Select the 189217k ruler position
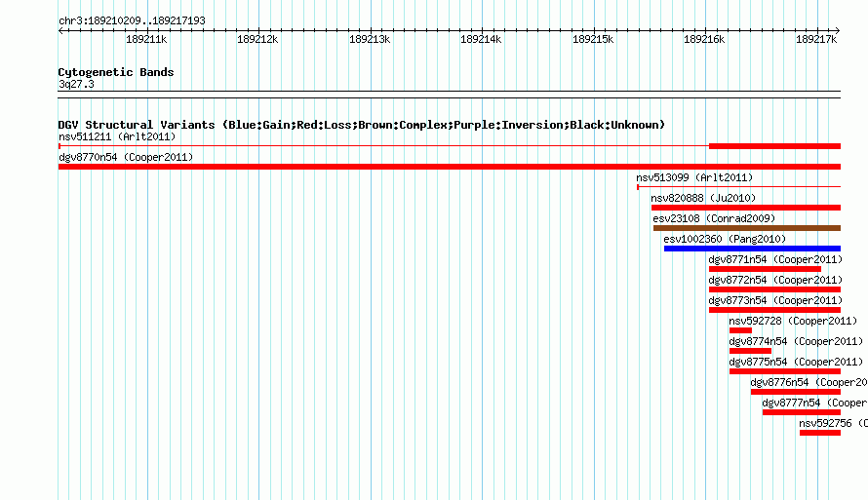The image size is (868, 500). tap(816, 39)
